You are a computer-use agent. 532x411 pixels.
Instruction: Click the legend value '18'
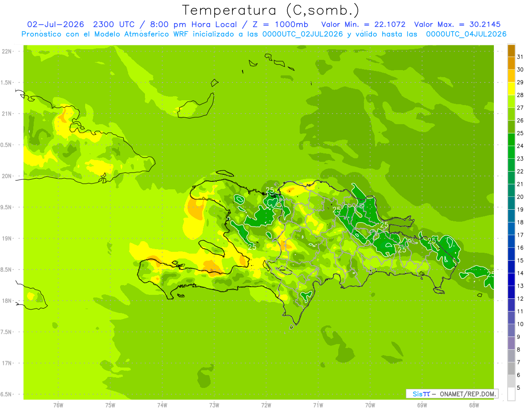[x=520, y=222]
